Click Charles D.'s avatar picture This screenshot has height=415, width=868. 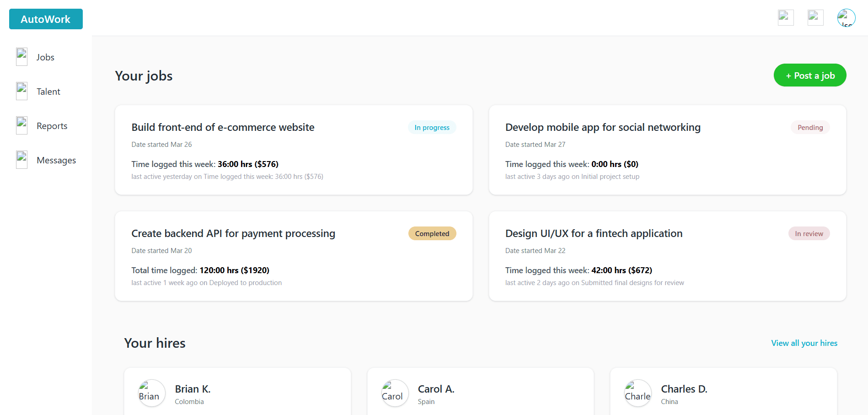coord(638,393)
